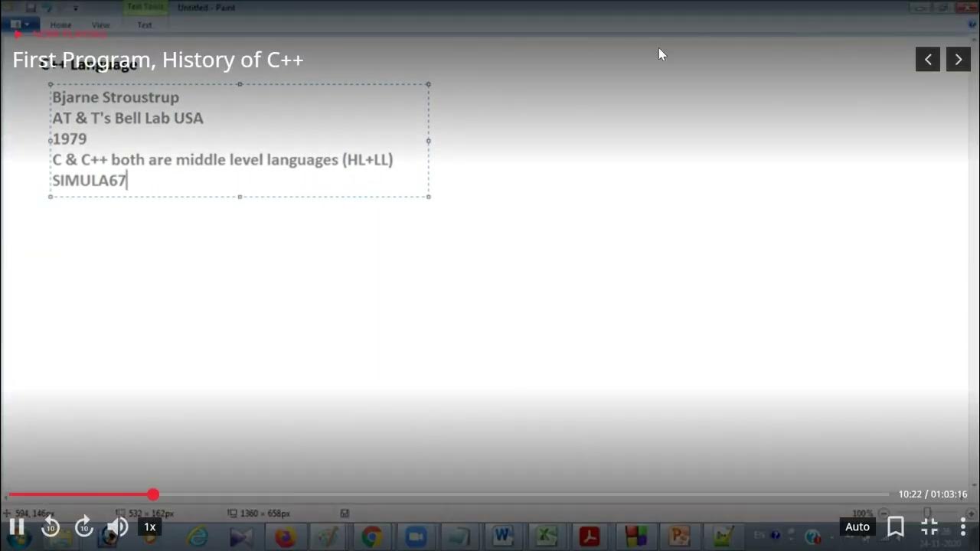Open the Auto video quality selector
The image size is (980, 551).
[857, 527]
